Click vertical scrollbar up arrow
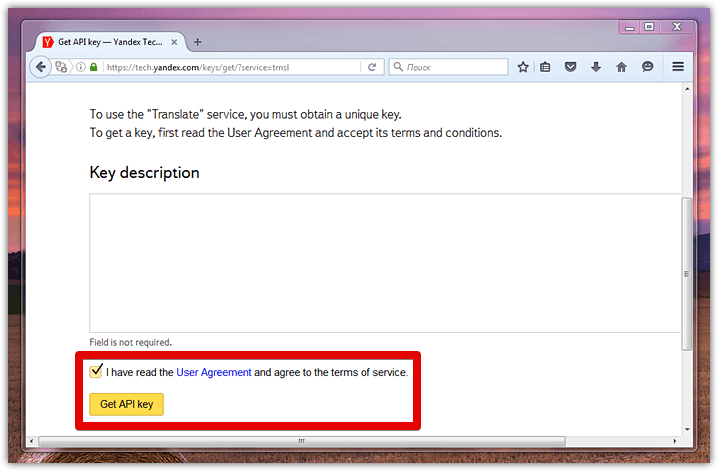Image resolution: width=718 pixels, height=471 pixels. 687,89
